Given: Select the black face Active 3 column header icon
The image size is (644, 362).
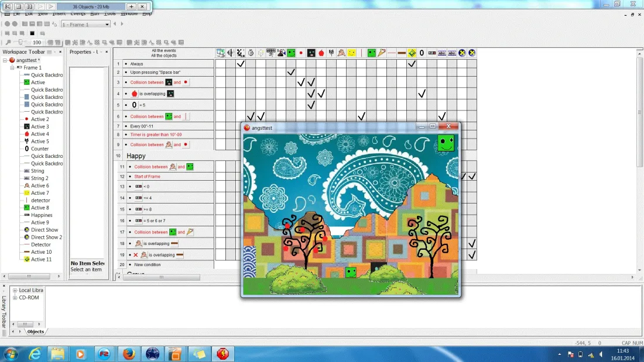Looking at the screenshot, I should pyautogui.click(x=311, y=53).
